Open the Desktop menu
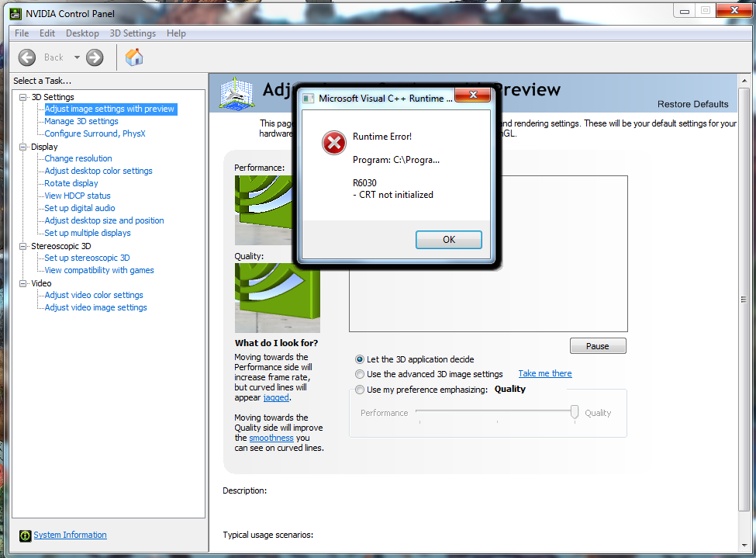Screen dimensions: 756x558 (82, 33)
